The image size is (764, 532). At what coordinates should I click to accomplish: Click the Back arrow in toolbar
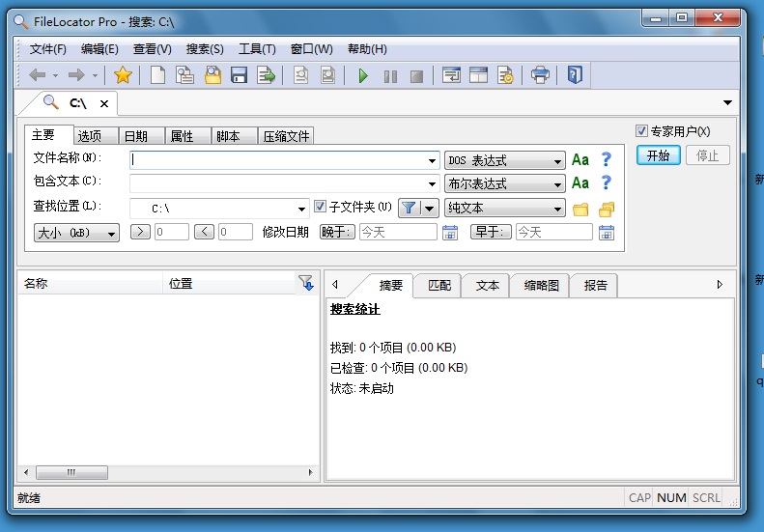click(x=38, y=75)
